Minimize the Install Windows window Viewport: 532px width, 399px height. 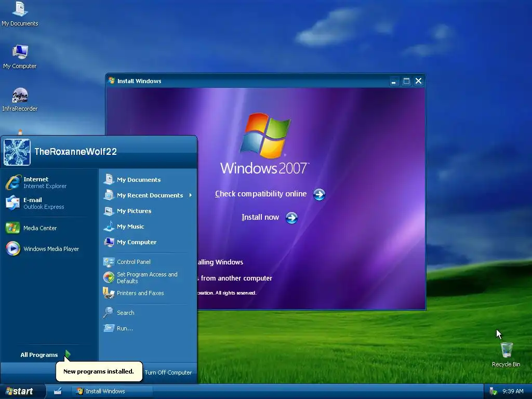[394, 82]
